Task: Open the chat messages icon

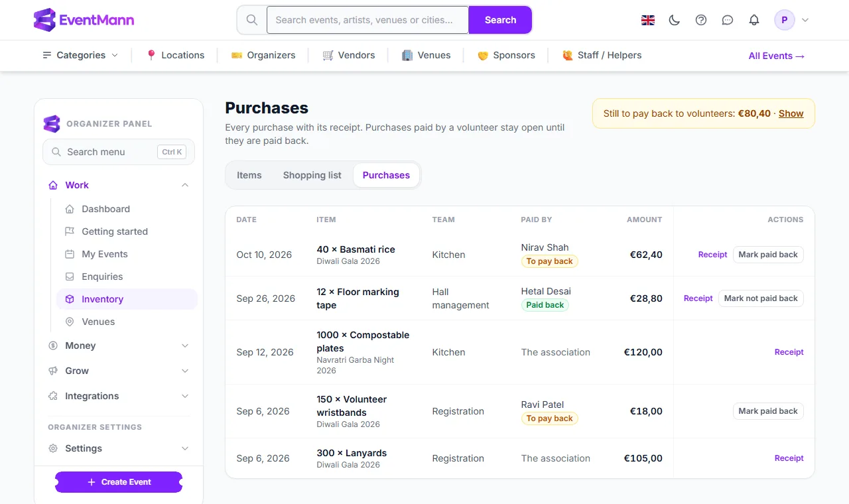Action: click(x=728, y=20)
